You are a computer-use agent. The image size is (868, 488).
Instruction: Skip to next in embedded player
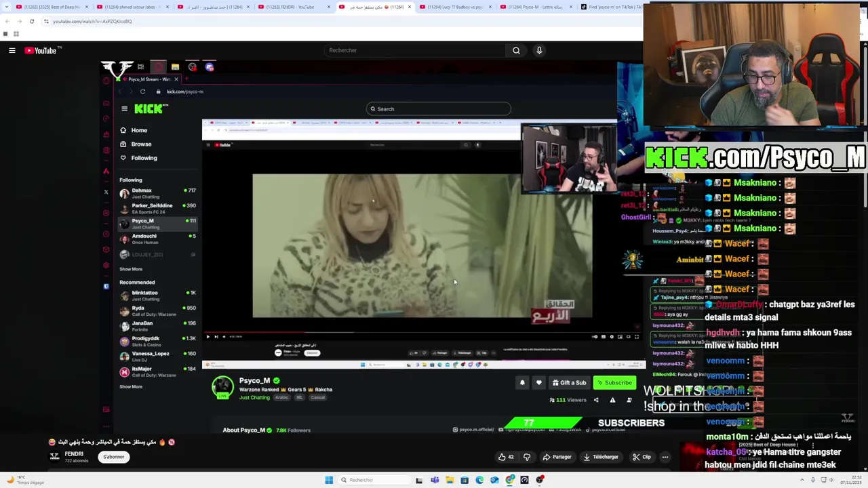point(216,337)
